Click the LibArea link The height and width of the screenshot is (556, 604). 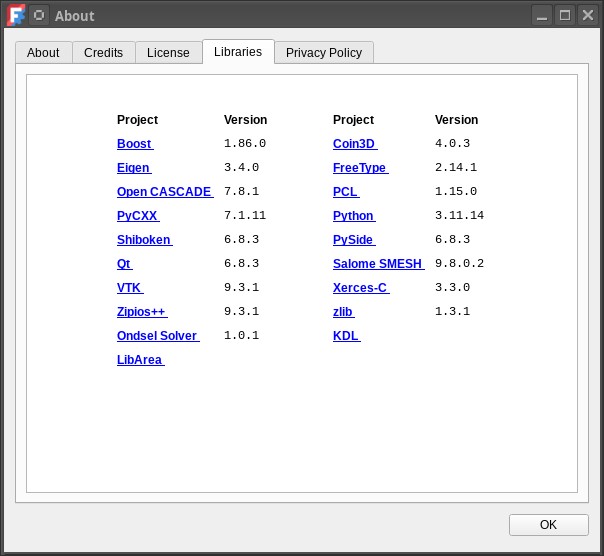(139, 360)
